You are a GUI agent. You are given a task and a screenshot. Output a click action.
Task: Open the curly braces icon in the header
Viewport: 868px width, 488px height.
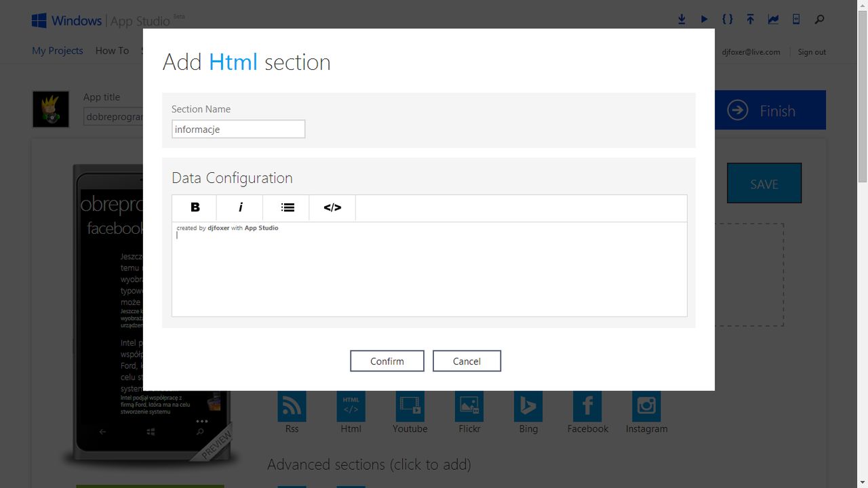pos(728,20)
